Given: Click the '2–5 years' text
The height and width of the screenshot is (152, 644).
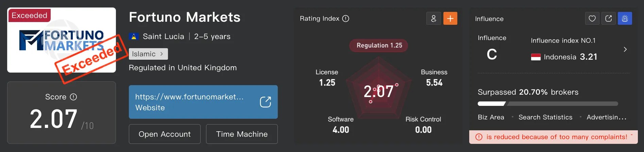Looking at the screenshot, I should point(212,37).
